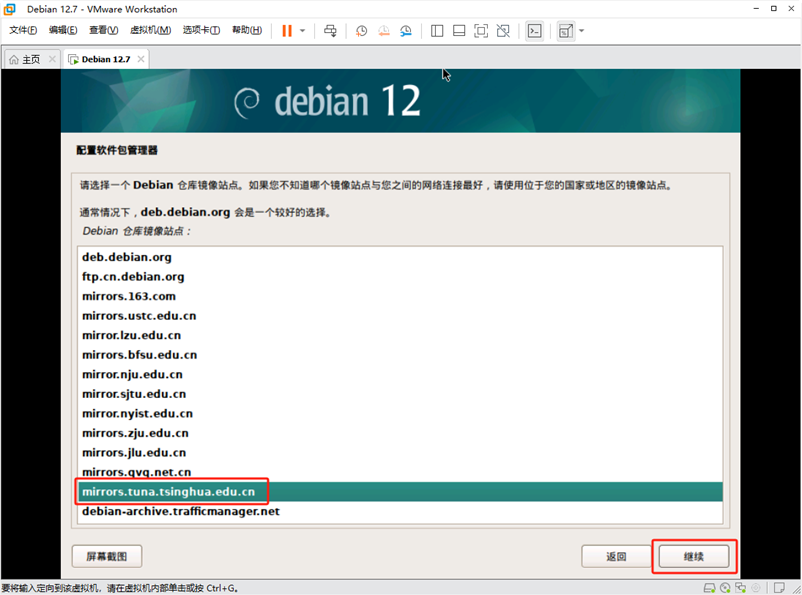Select mirrors.jlu.edu.cn mirror
Image resolution: width=802 pixels, height=595 pixels.
pos(400,452)
